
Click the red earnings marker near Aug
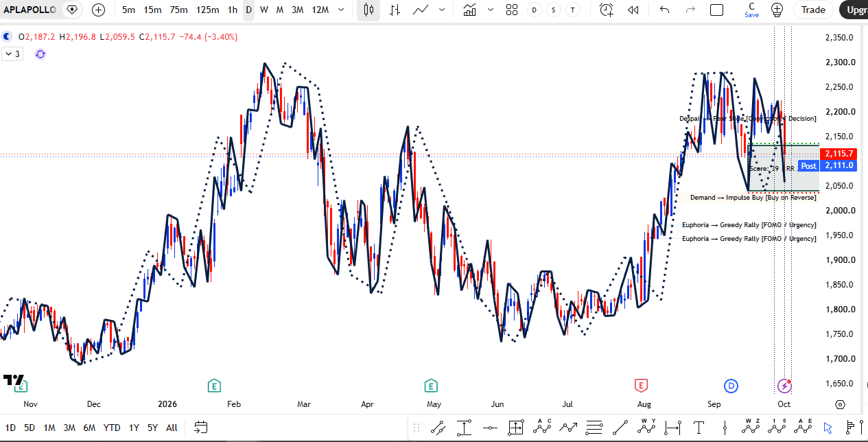point(641,385)
